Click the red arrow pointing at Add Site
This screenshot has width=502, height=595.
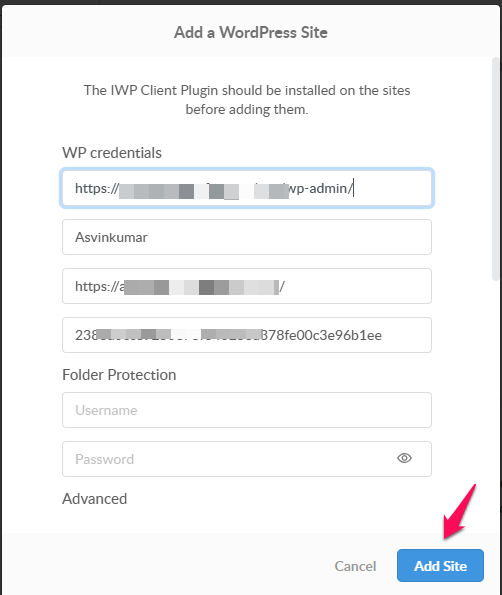point(459,512)
